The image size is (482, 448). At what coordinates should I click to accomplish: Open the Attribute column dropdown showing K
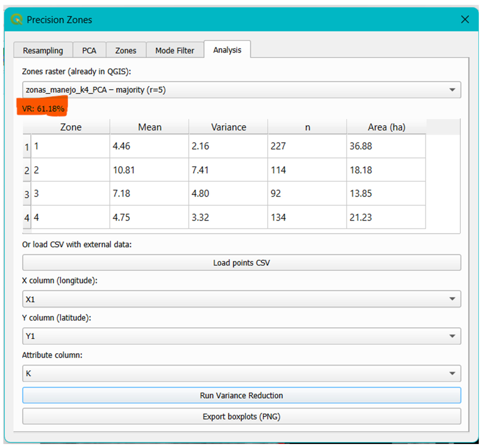pyautogui.click(x=241, y=373)
